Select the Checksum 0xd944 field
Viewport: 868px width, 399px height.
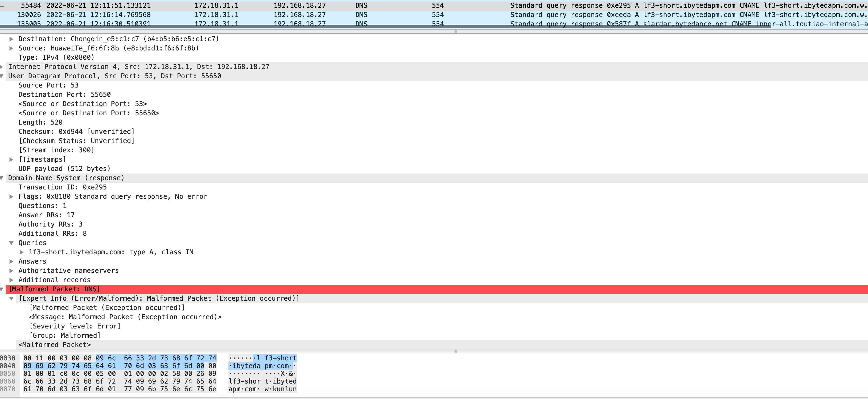76,132
